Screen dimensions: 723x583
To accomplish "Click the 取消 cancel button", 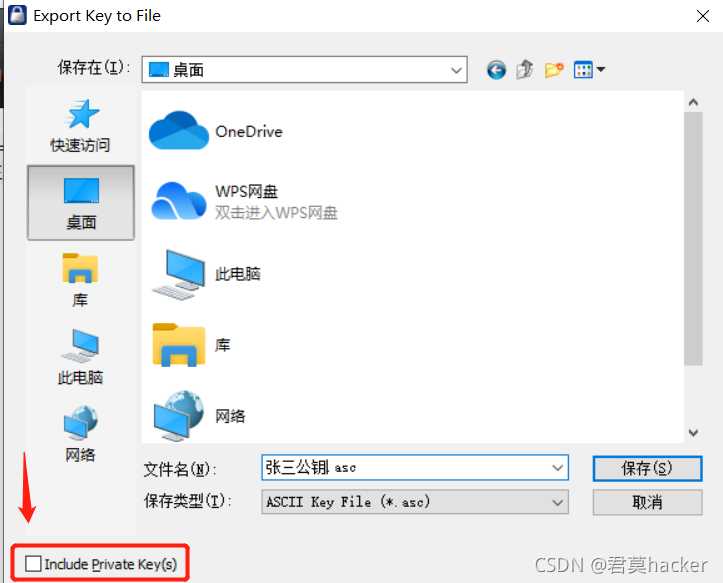I will coord(647,502).
